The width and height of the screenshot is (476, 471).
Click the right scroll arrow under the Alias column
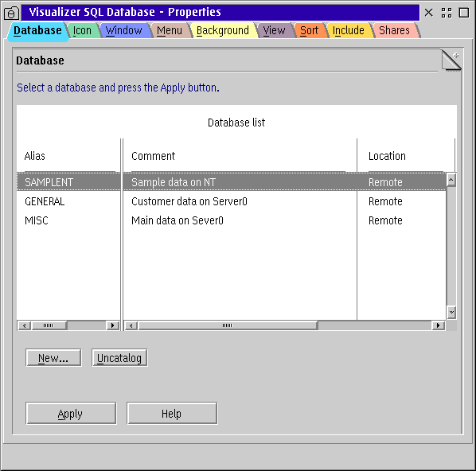pyautogui.click(x=112, y=325)
